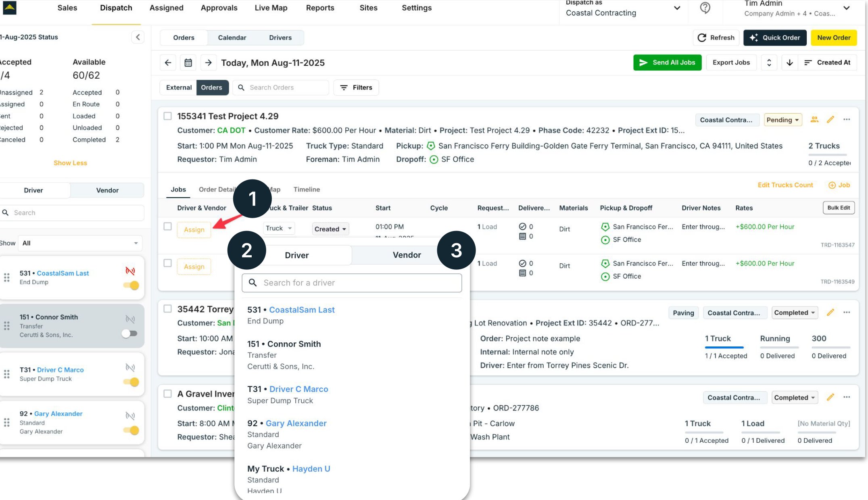
Task: Edit order 155341 with pencil icon
Action: point(830,119)
